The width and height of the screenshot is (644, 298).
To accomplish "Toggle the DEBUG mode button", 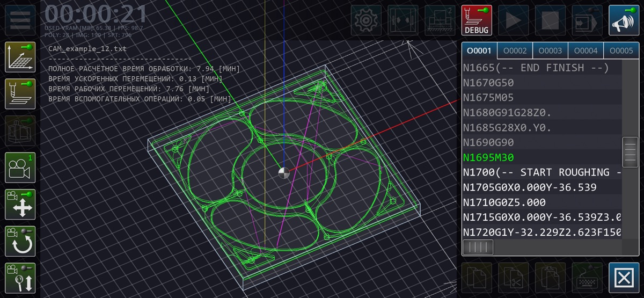I will tap(477, 20).
